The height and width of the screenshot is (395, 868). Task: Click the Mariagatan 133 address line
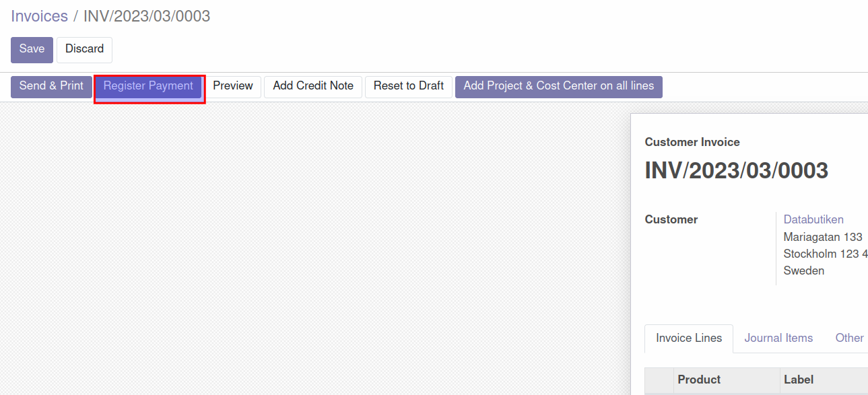click(823, 237)
